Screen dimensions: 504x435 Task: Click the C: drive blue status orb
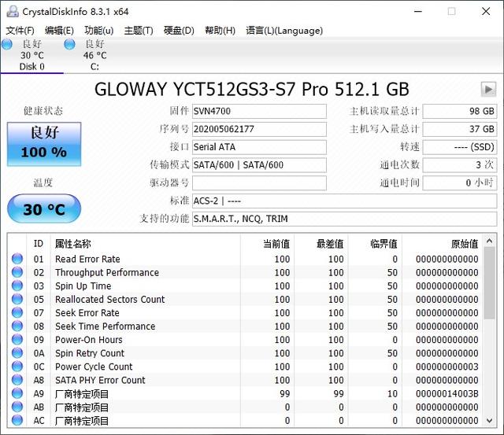coord(69,44)
